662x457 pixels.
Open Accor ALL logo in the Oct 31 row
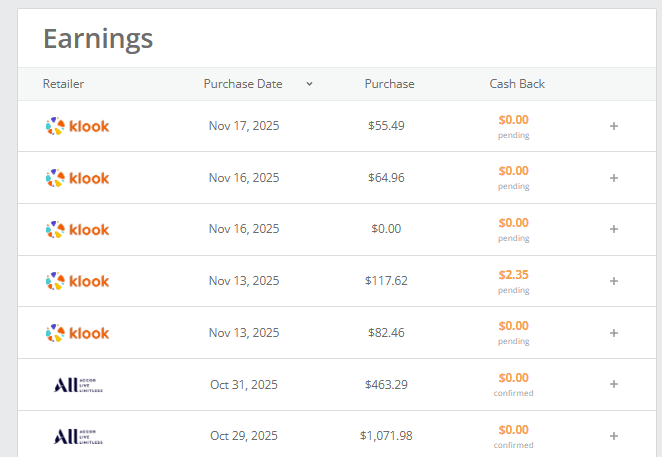tap(78, 385)
